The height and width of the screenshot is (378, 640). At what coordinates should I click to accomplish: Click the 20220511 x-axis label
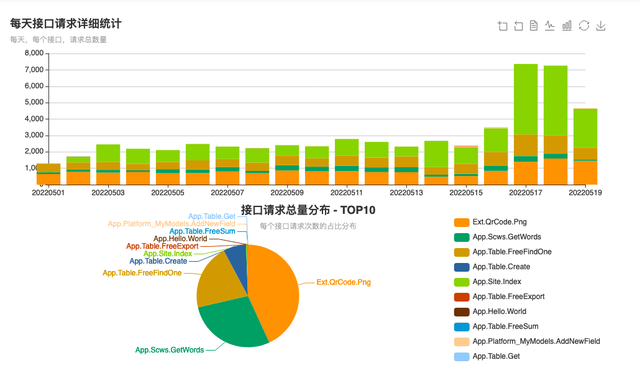click(347, 192)
